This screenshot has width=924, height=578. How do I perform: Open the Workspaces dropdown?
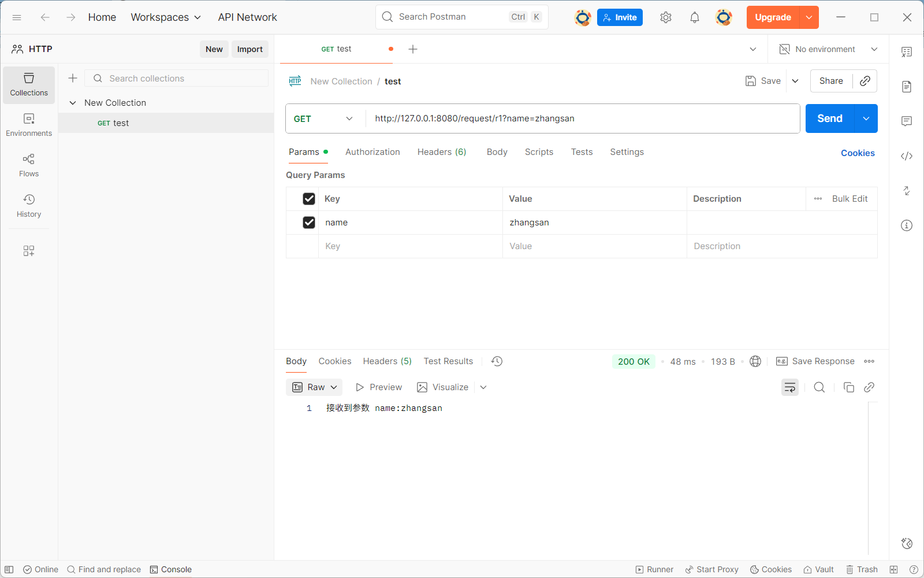point(166,17)
